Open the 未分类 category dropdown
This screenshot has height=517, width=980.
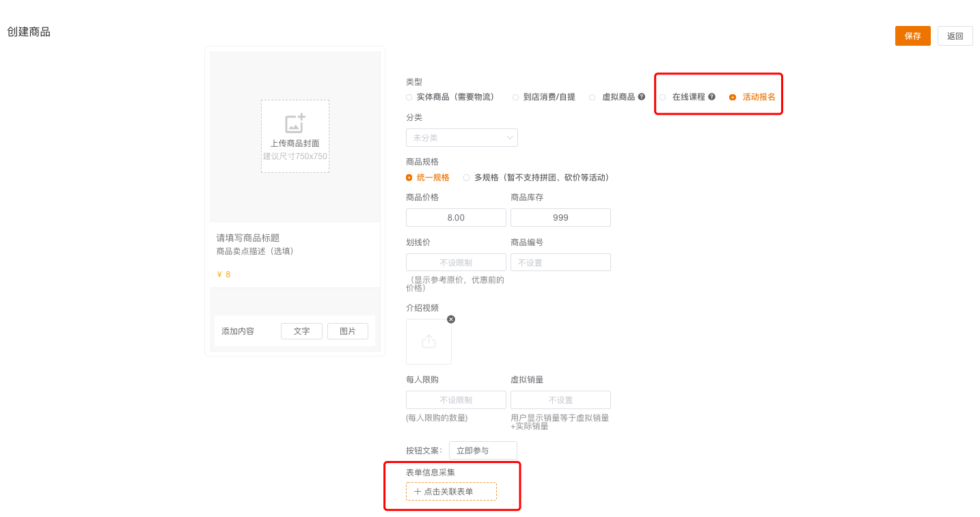(x=461, y=138)
